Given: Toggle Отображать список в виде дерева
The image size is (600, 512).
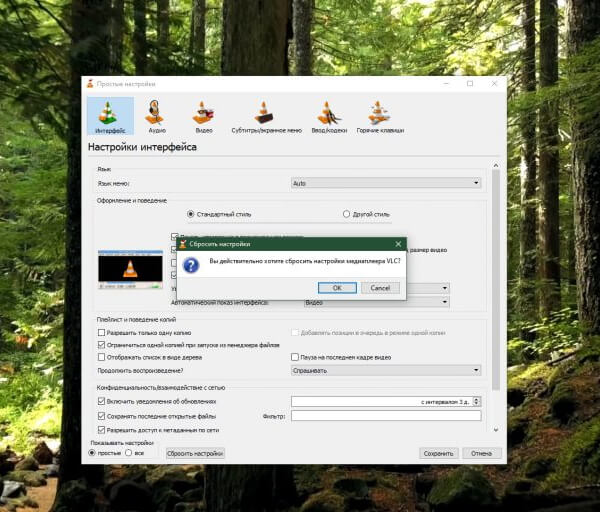Looking at the screenshot, I should [101, 357].
